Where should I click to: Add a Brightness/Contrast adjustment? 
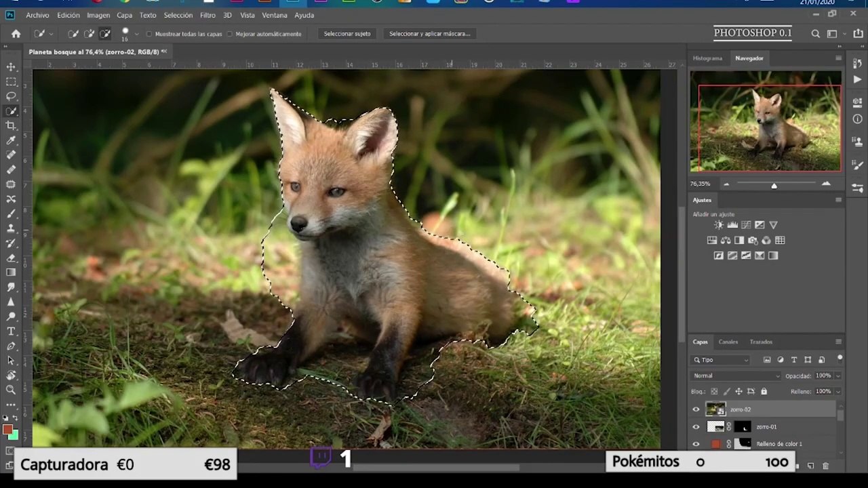[x=719, y=225]
